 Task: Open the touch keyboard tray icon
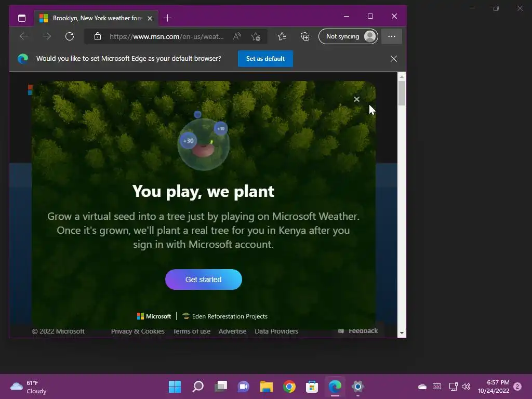click(437, 387)
